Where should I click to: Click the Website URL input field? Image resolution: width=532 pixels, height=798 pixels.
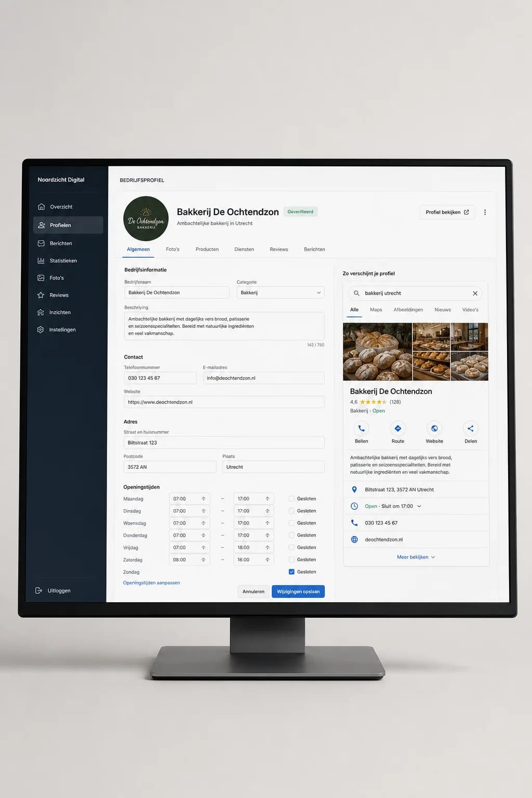(224, 402)
